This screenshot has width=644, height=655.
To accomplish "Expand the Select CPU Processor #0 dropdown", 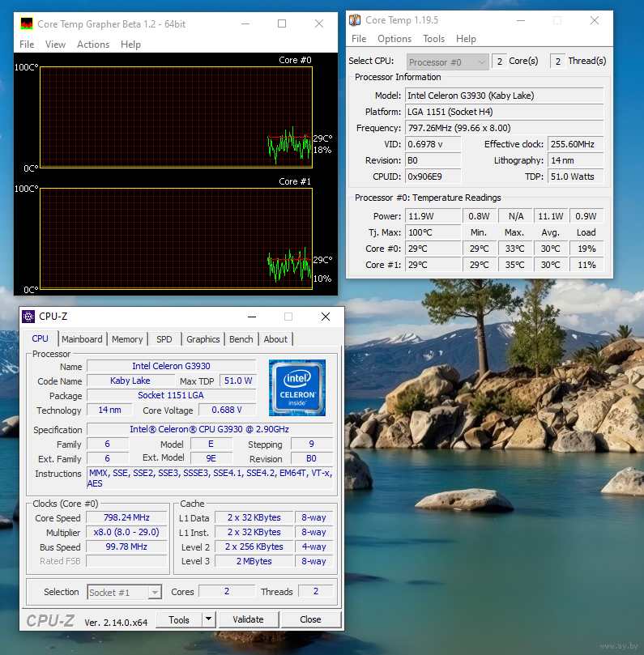I will tap(481, 62).
